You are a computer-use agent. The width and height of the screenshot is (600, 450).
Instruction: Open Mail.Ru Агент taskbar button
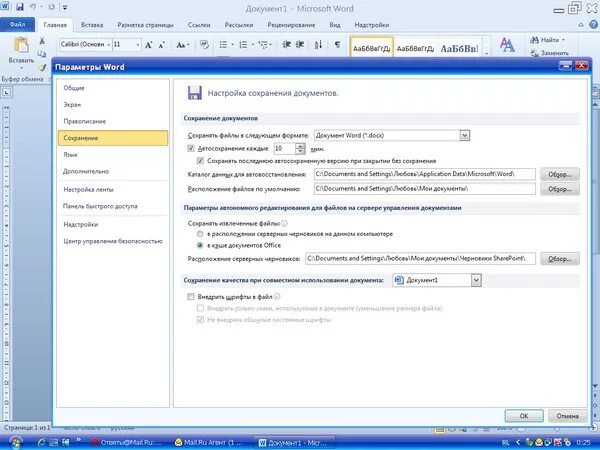(211, 443)
